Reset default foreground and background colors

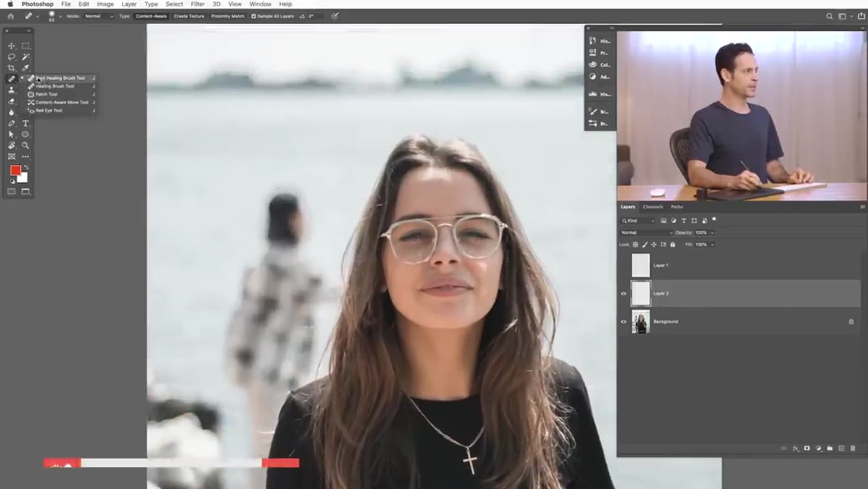coord(12,182)
